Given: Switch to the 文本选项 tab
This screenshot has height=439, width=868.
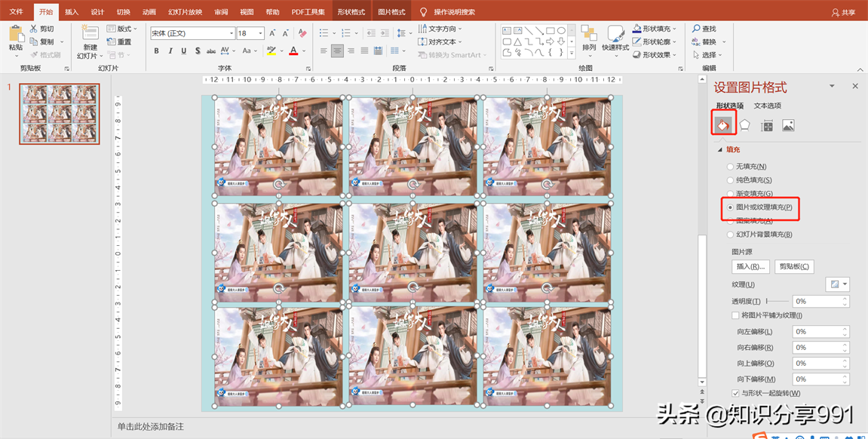Looking at the screenshot, I should [767, 106].
